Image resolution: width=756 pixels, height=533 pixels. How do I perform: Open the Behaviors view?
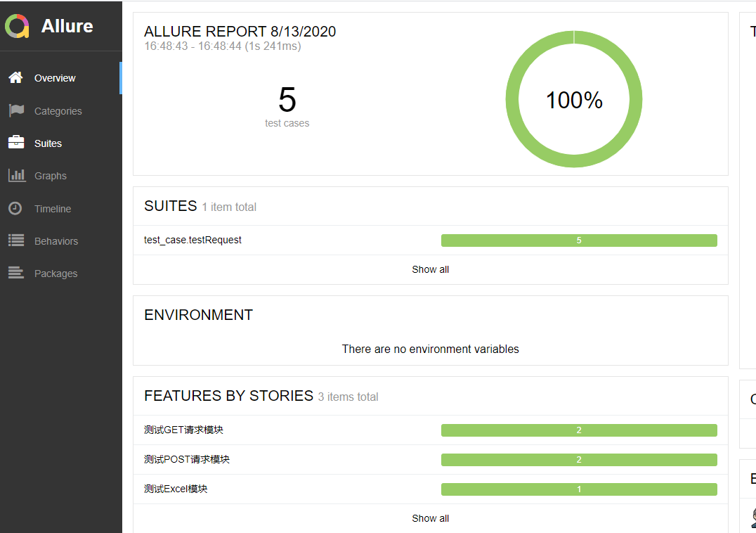[60, 240]
